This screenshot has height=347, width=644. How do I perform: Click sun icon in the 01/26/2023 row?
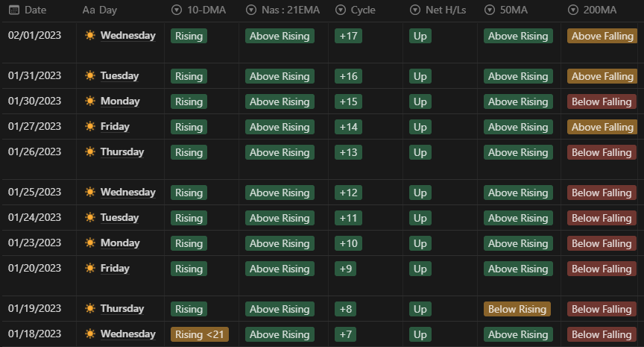90,151
